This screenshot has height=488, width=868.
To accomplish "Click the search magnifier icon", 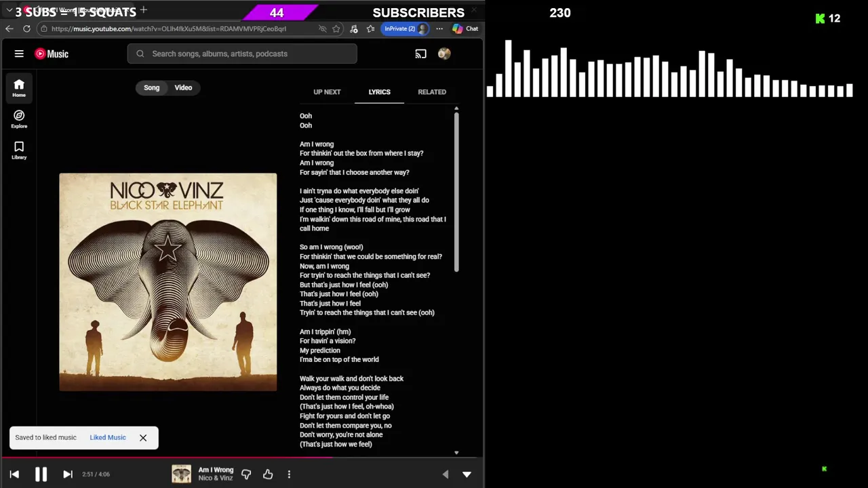I will coord(140,54).
